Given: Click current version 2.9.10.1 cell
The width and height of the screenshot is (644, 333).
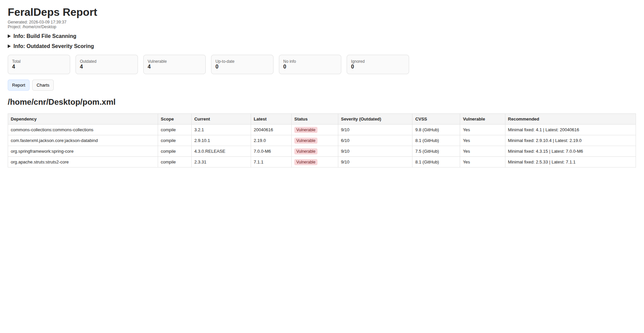Looking at the screenshot, I should pos(221,141).
